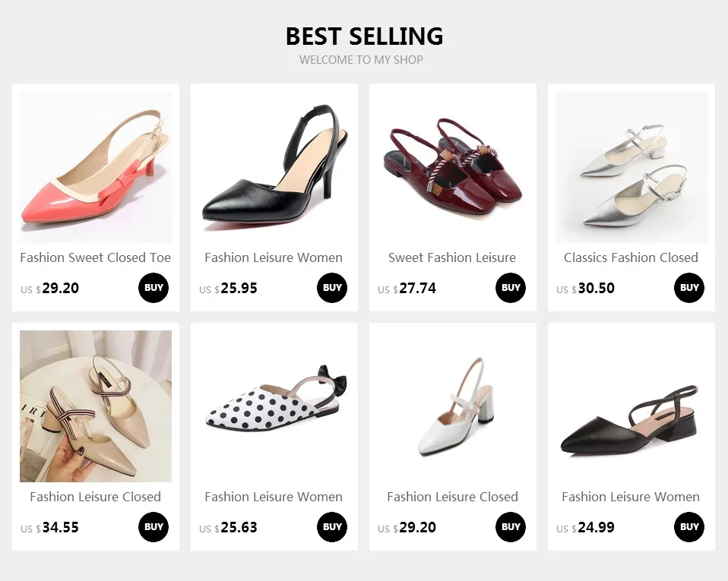Open the white block heel slingback photo
The height and width of the screenshot is (581, 728).
tap(453, 406)
